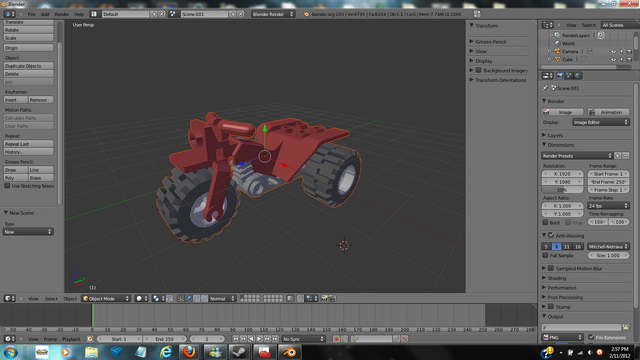This screenshot has height=360, width=640.
Task: Open the No Sync dropdown in timeline
Action: click(x=303, y=339)
